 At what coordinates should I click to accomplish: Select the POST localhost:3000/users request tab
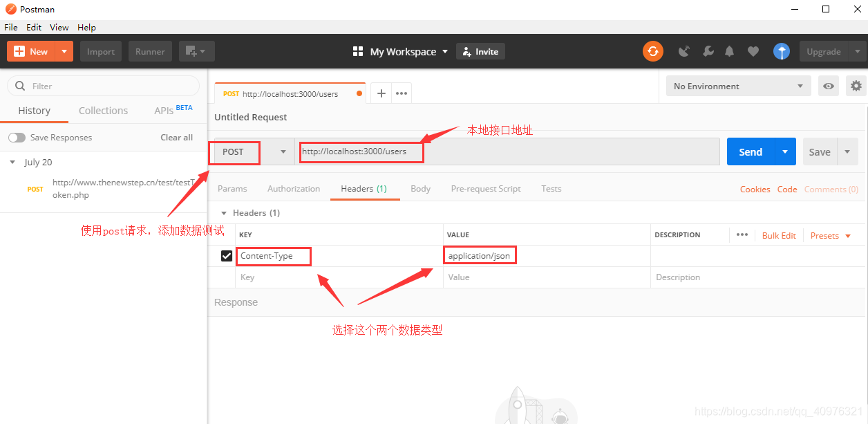290,93
